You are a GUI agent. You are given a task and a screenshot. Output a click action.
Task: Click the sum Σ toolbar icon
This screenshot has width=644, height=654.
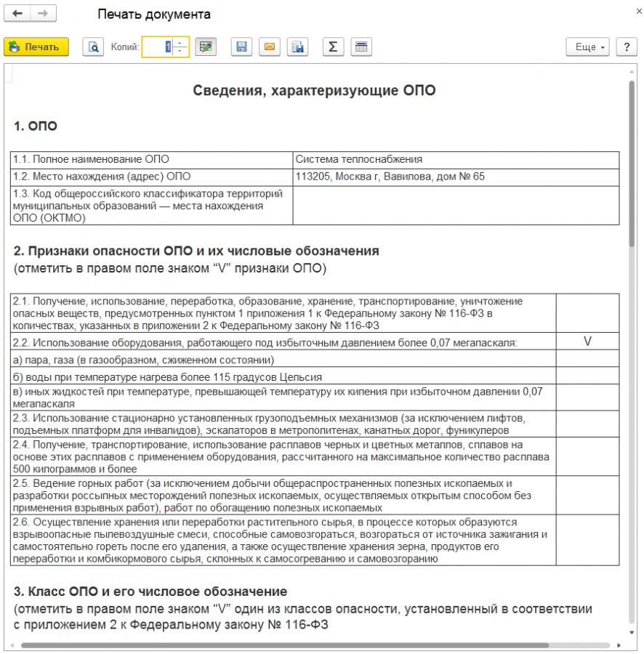(x=333, y=47)
